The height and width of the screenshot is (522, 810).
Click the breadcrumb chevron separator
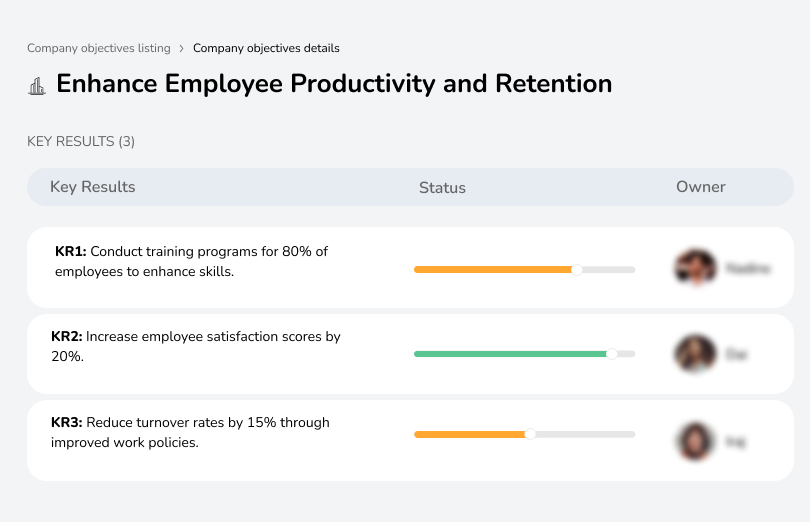(x=181, y=48)
